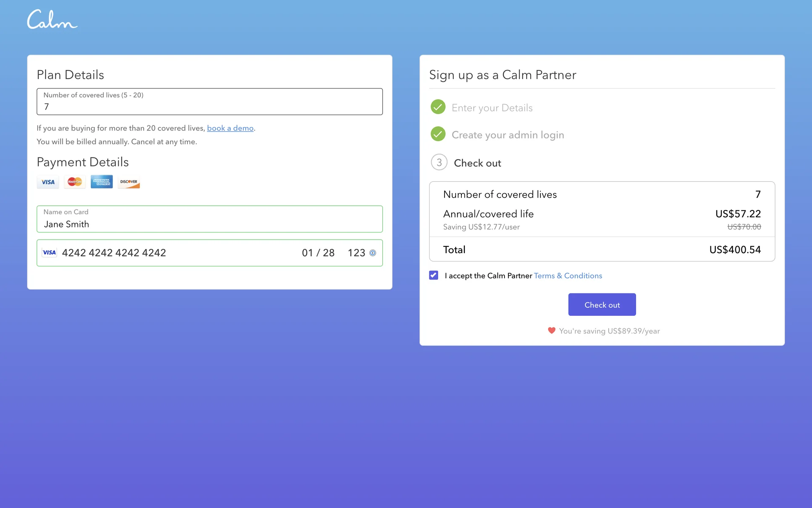Click the red heart savings icon
The width and height of the screenshot is (812, 508).
pyautogui.click(x=551, y=331)
